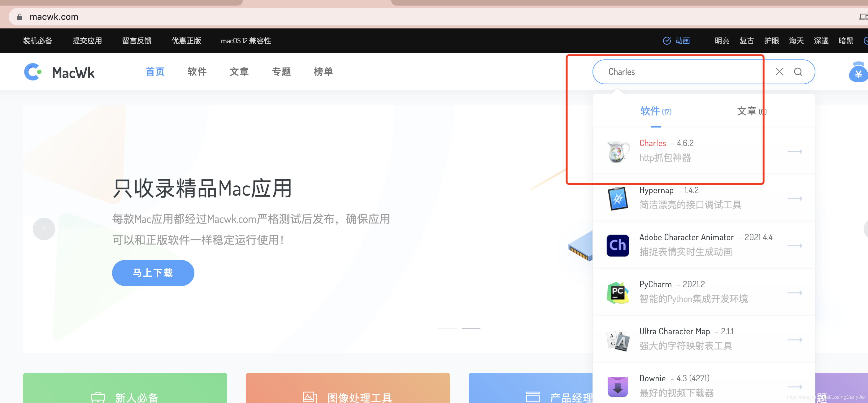Click the 强大的字符映射表工具 description
868x403 pixels.
tap(686, 346)
